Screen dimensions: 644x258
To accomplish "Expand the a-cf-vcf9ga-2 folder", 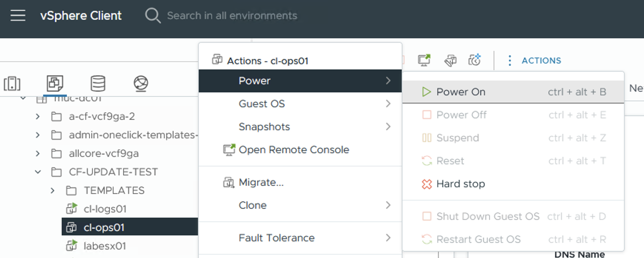I will (x=38, y=116).
